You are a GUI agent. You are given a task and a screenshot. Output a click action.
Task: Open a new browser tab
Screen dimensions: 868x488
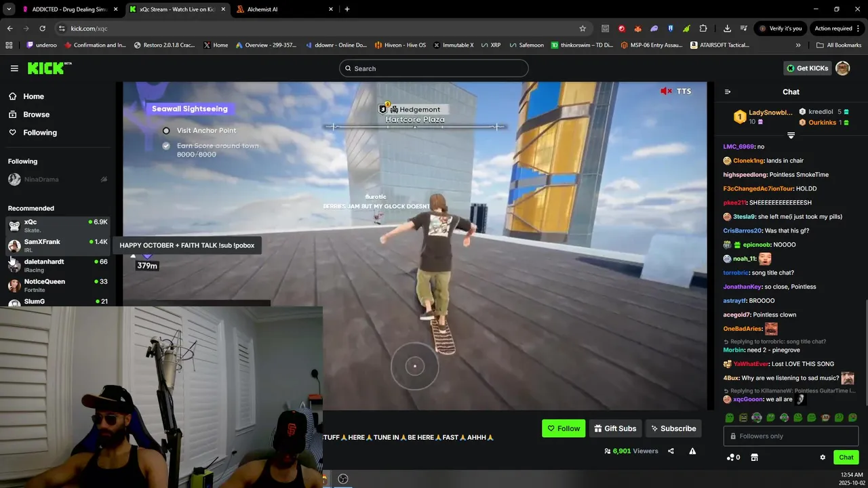347,9
